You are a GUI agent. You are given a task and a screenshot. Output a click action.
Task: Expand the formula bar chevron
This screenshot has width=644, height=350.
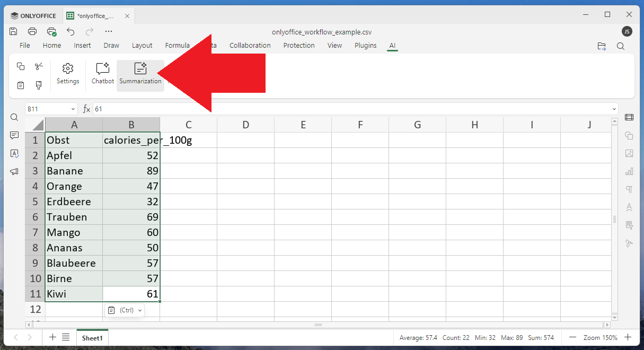[x=614, y=109]
